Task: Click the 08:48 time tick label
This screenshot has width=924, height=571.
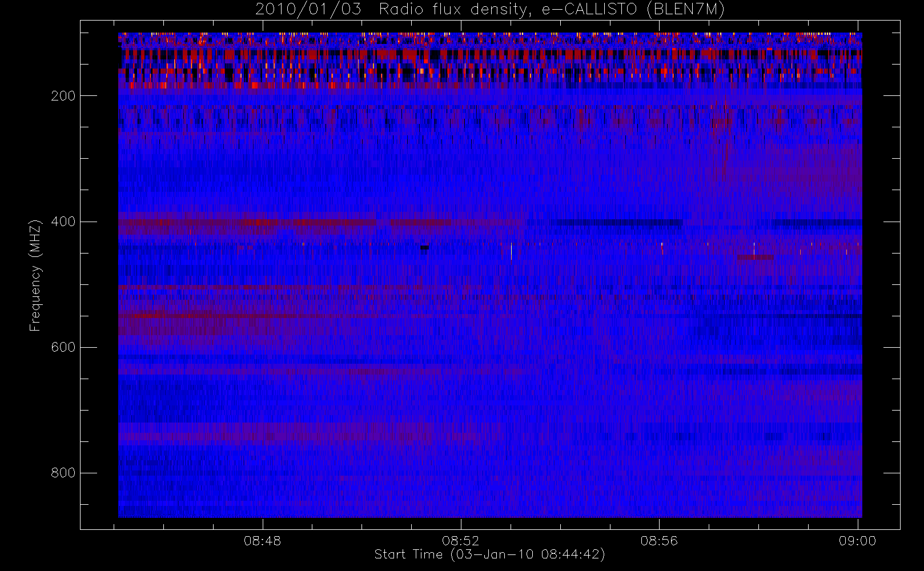Action: pyautogui.click(x=263, y=541)
